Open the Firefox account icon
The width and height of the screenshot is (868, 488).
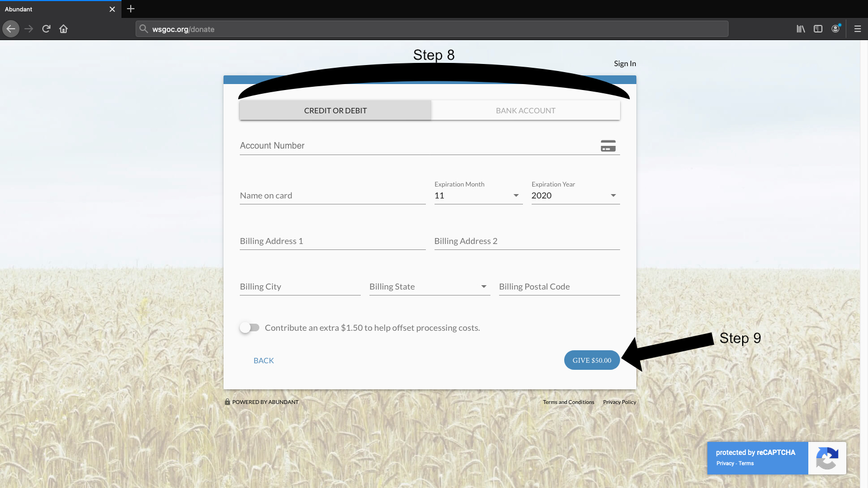point(835,29)
